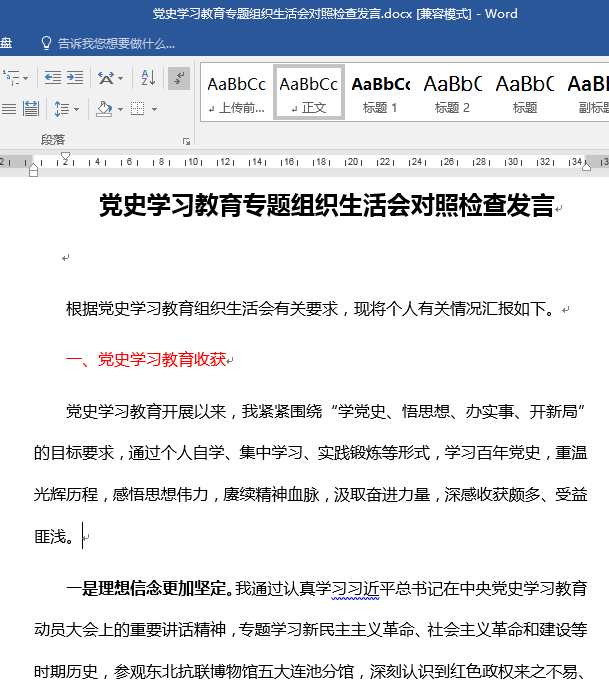Screen dimensions: 609x690
Task: Apply borders with the borders icon
Action: tap(137, 109)
